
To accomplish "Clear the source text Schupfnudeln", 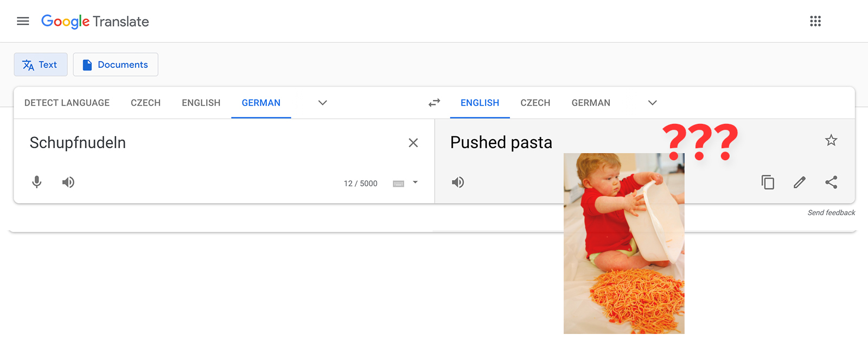I will (x=413, y=143).
